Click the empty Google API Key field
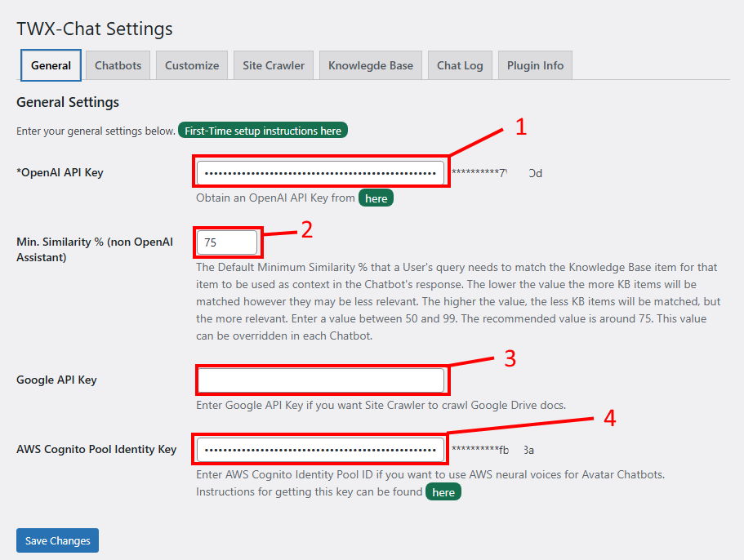The width and height of the screenshot is (744, 560). coord(320,380)
